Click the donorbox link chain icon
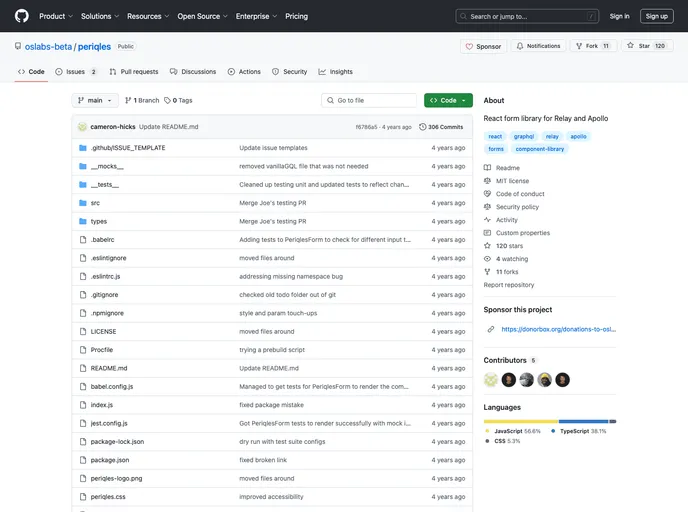The width and height of the screenshot is (688, 512). tap(491, 329)
